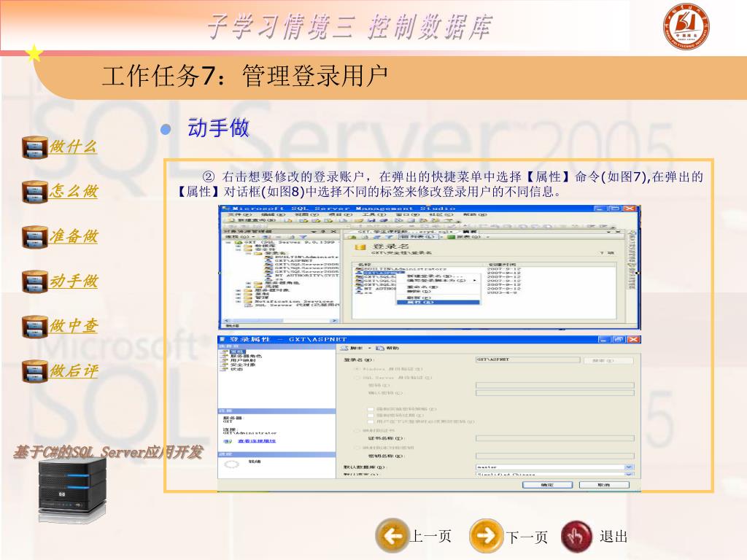The height and width of the screenshot is (560, 747).
Task: Open the 连接 dropdown in Object Explorer
Action: [240, 237]
